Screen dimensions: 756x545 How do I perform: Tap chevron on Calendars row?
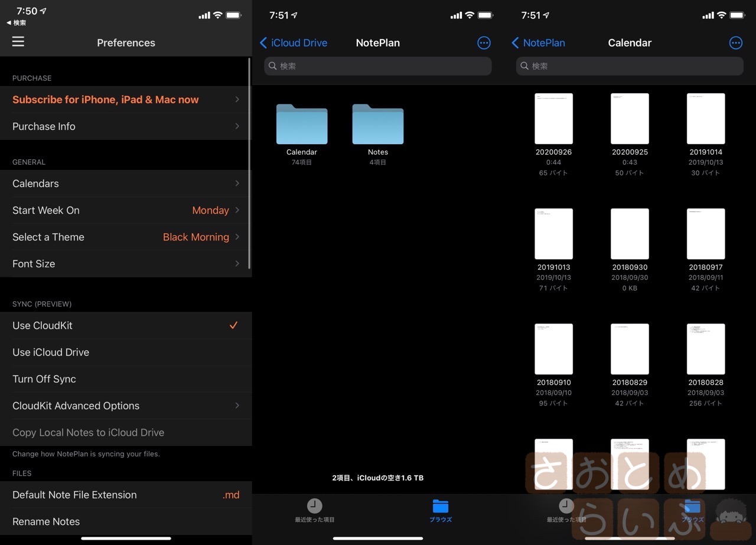(x=237, y=183)
